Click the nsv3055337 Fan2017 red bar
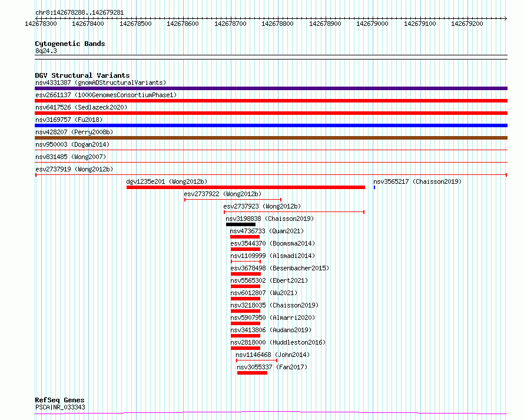 click(x=253, y=373)
